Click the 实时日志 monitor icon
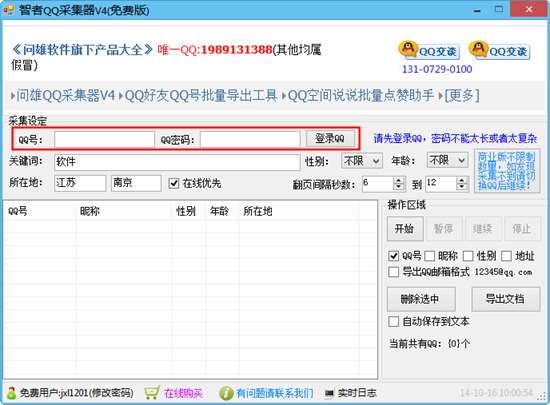The height and width of the screenshot is (405, 550). click(x=329, y=393)
